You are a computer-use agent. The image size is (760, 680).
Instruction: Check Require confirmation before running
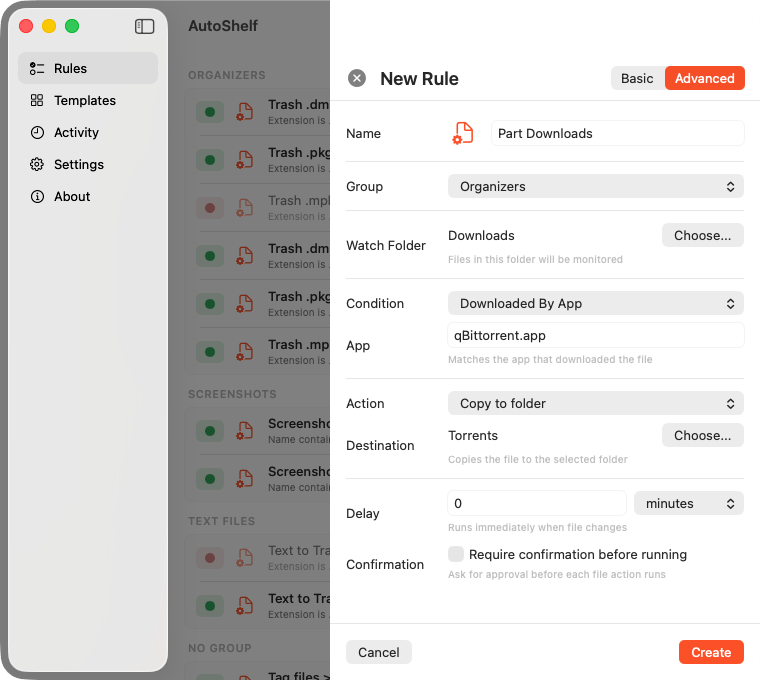[456, 554]
